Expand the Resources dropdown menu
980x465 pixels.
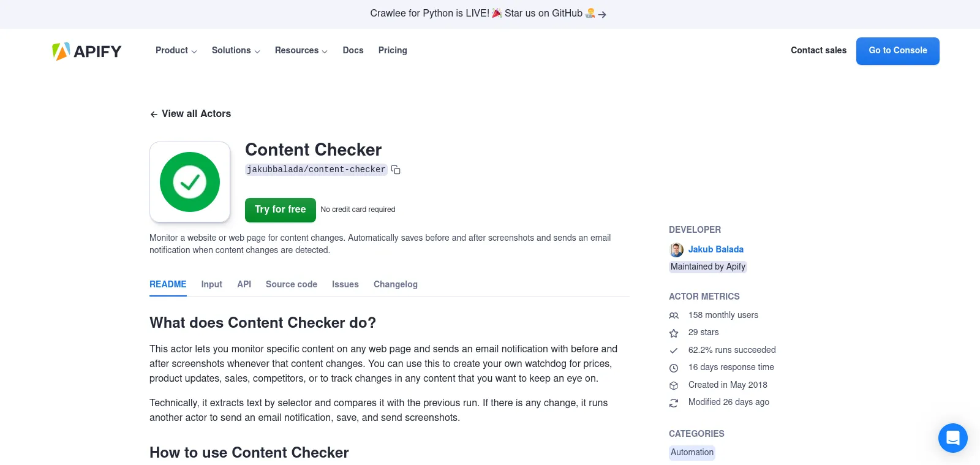click(301, 50)
